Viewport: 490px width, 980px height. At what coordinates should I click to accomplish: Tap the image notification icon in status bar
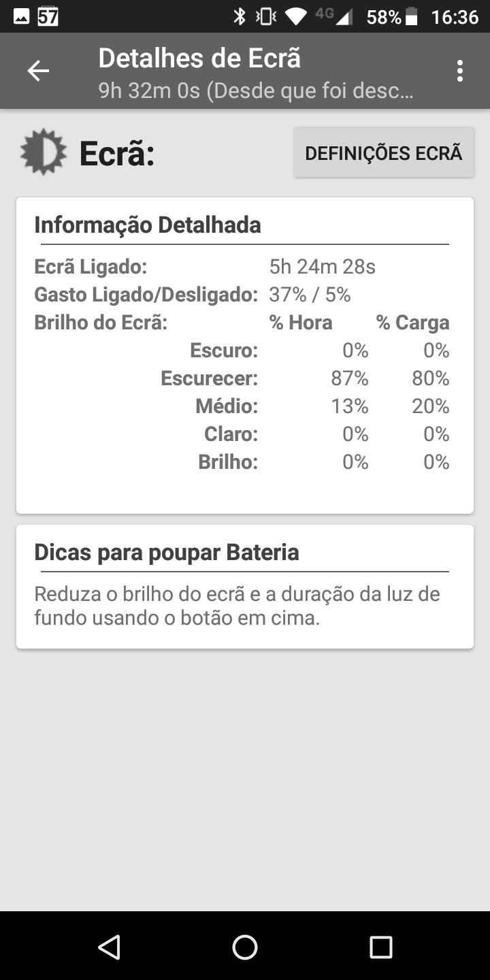click(x=21, y=16)
